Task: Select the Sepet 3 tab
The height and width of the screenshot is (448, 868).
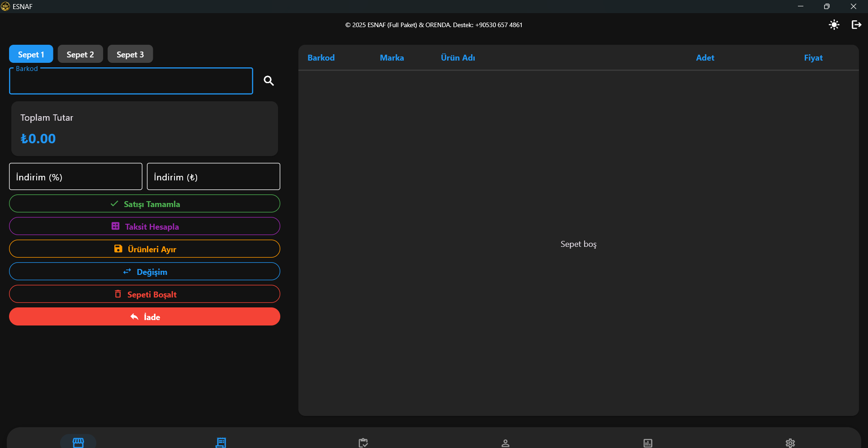Action: pos(130,54)
